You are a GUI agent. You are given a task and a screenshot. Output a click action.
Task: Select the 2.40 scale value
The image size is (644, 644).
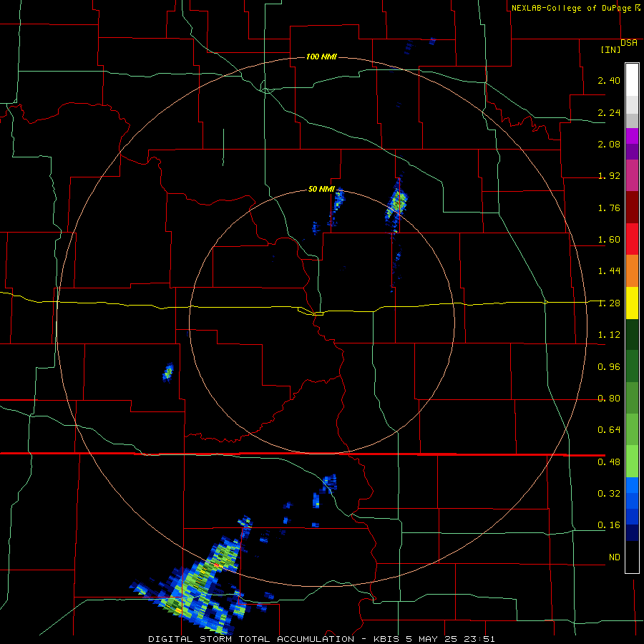tap(609, 80)
